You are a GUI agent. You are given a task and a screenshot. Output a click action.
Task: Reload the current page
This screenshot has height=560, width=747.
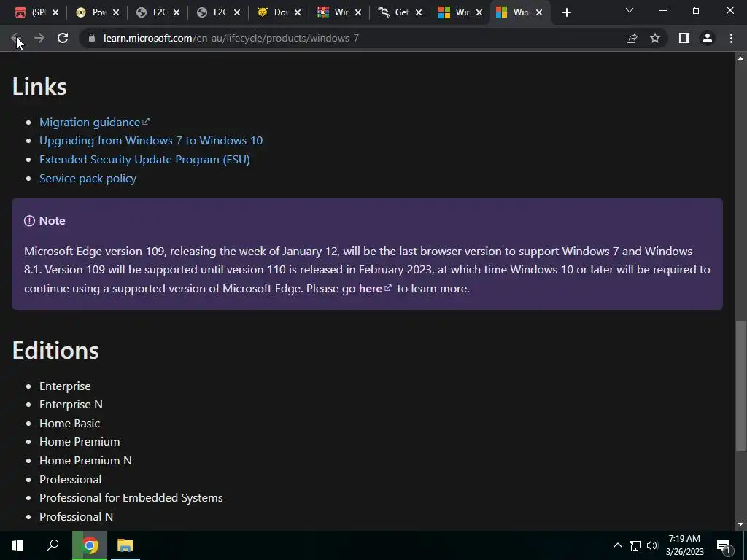[x=63, y=38]
